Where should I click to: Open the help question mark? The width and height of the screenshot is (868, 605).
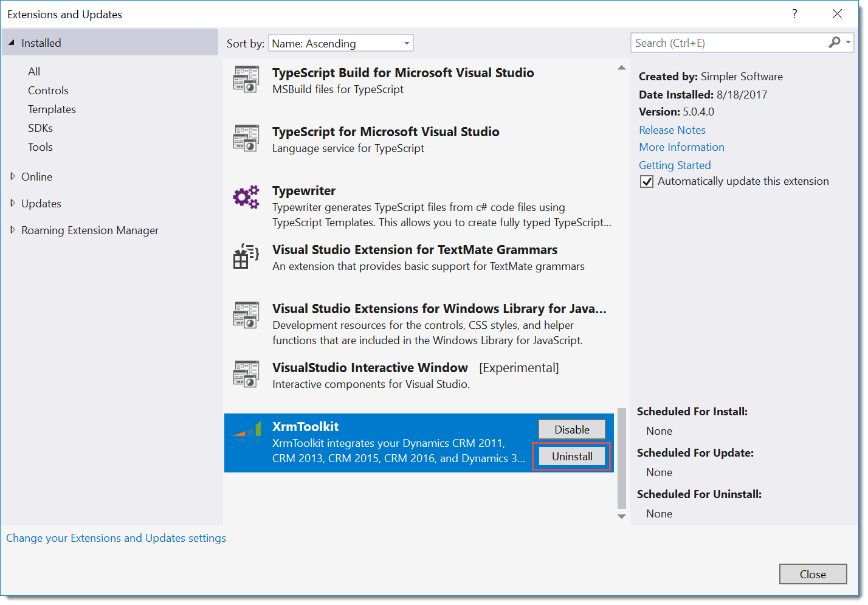point(794,14)
